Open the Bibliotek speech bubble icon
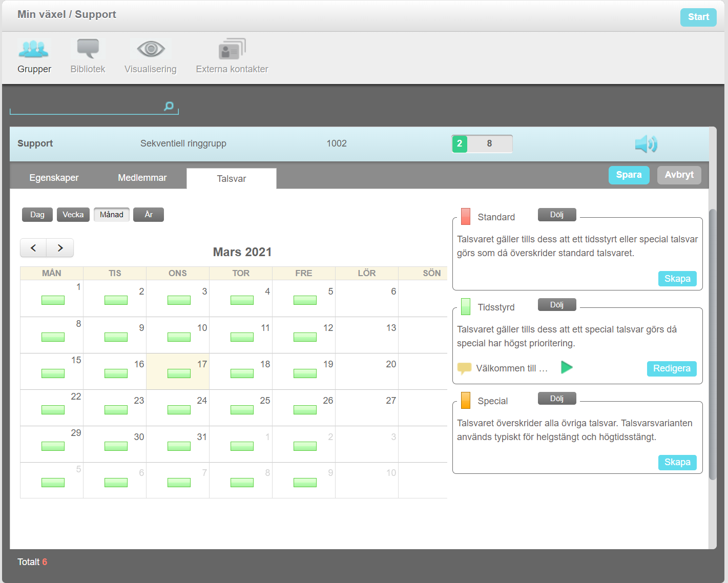Viewport: 728px width, 583px height. [88, 49]
